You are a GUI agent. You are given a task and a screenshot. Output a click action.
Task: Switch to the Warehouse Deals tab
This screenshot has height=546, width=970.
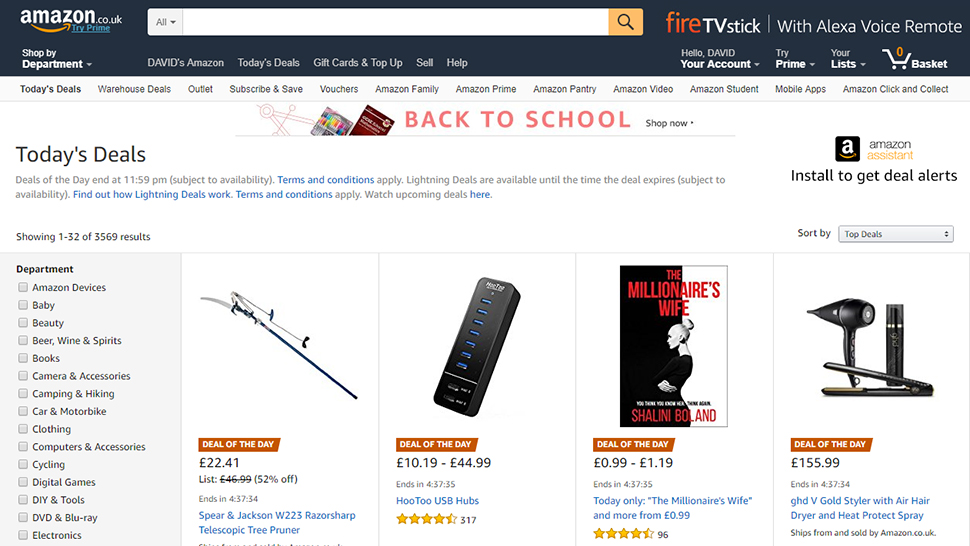tap(134, 89)
